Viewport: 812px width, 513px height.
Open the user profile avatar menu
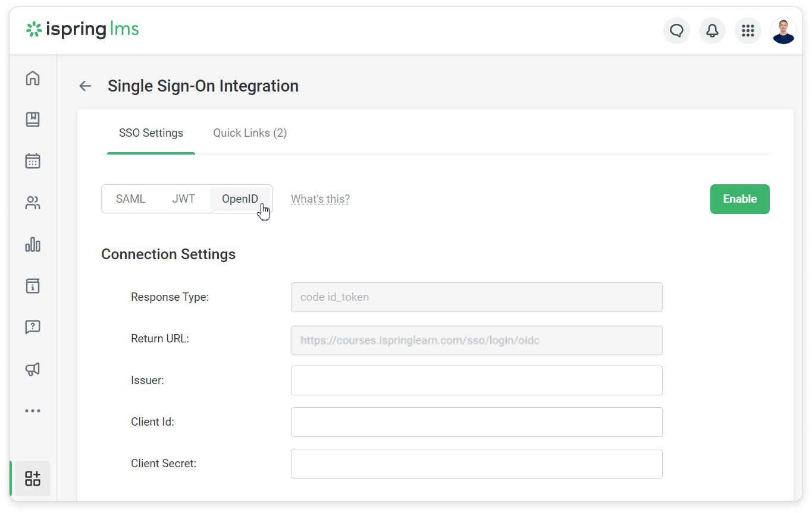coord(783,31)
